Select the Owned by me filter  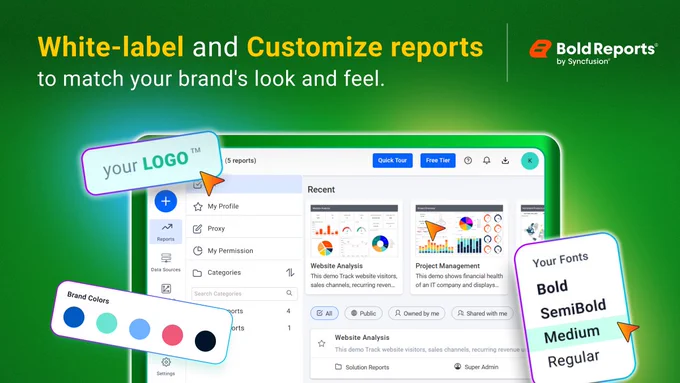tap(417, 313)
